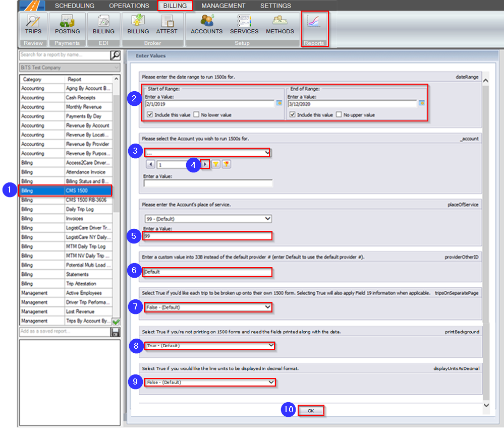Open the tripsOnSeparatePage False dropdown

click(208, 307)
